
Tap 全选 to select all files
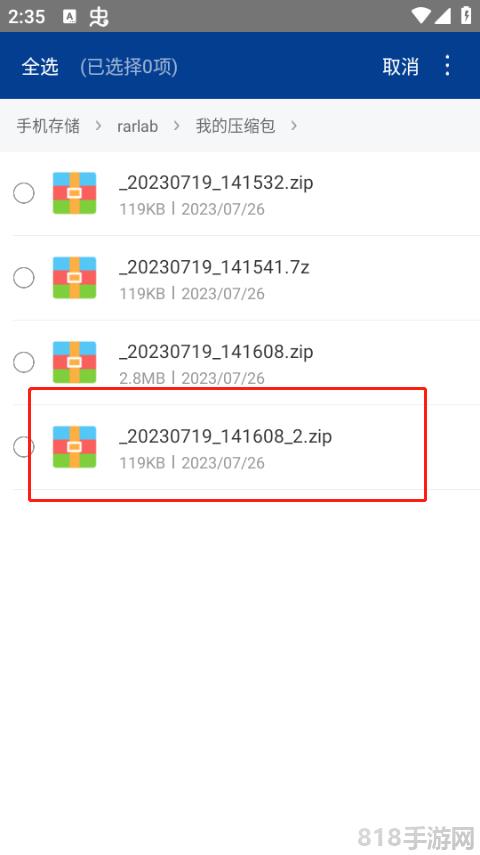(40, 67)
